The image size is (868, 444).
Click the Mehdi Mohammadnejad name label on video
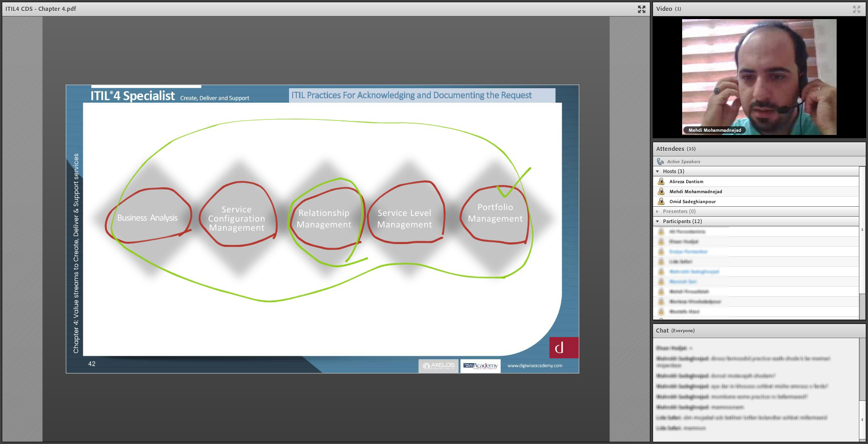pos(714,130)
